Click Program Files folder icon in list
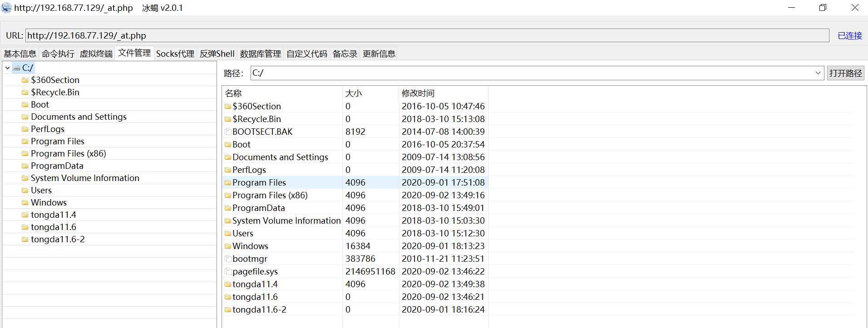The image size is (868, 328). (228, 183)
